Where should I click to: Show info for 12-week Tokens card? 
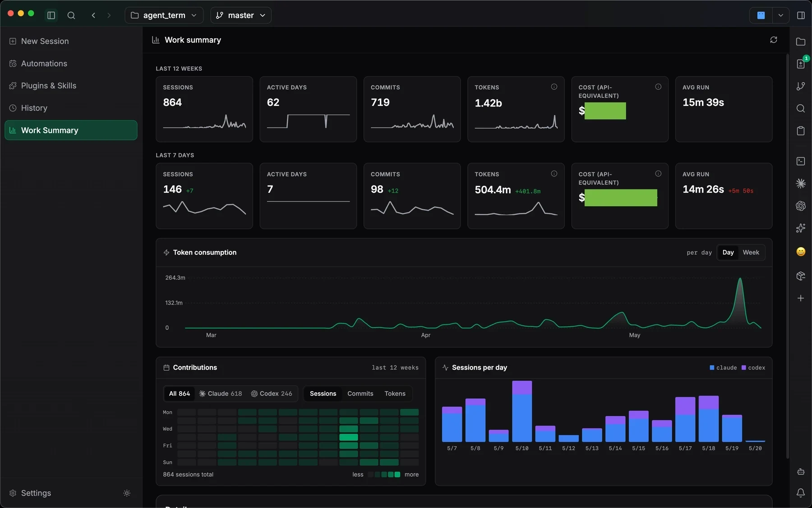coord(554,87)
